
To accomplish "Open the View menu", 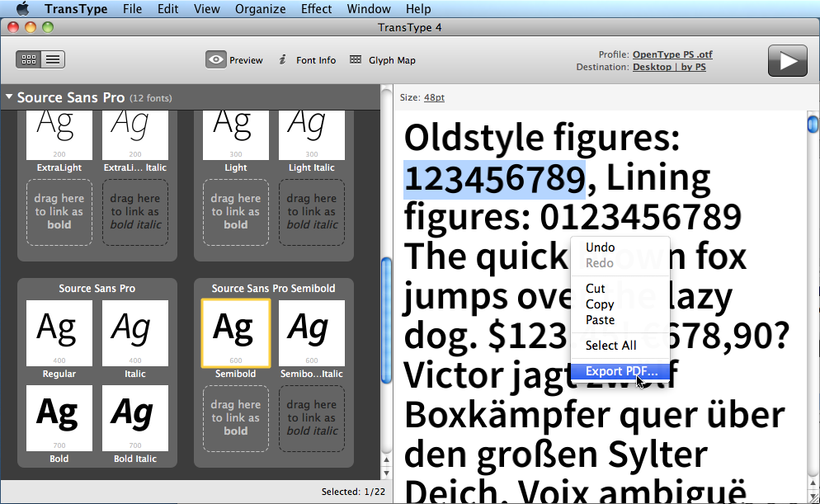I will click(206, 9).
